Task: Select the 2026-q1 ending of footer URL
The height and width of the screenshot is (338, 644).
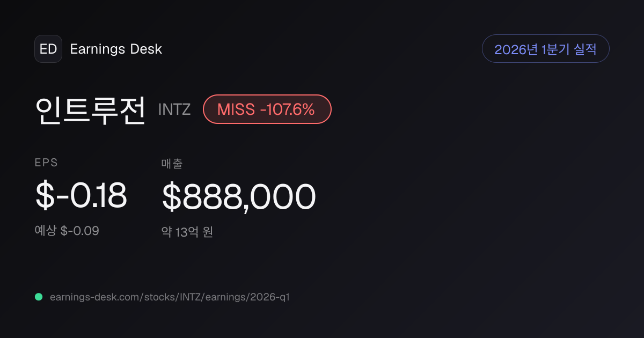Action: click(x=269, y=297)
